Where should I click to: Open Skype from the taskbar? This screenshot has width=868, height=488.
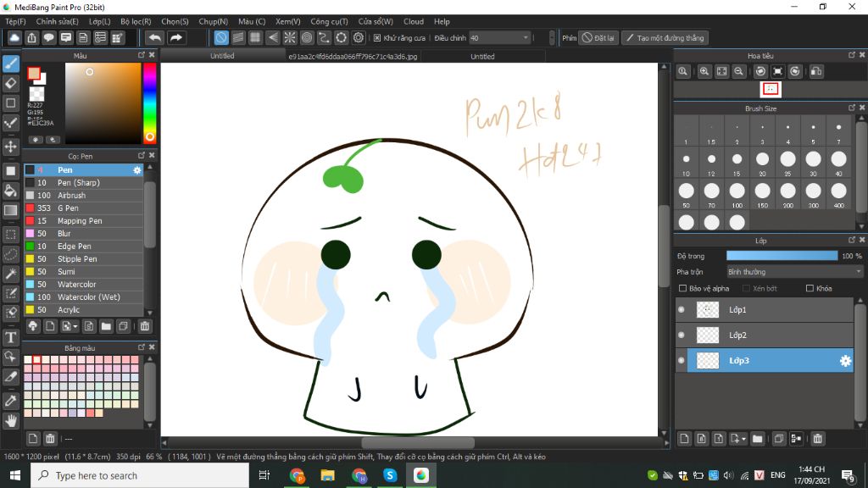(390, 475)
